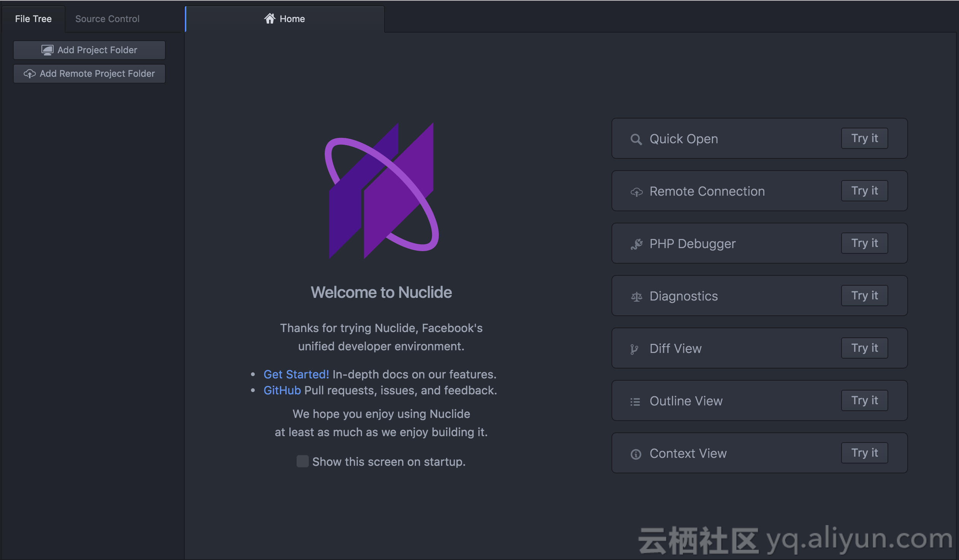This screenshot has height=560, width=959.
Task: Click Add Remote Project Folder button
Action: click(x=89, y=73)
